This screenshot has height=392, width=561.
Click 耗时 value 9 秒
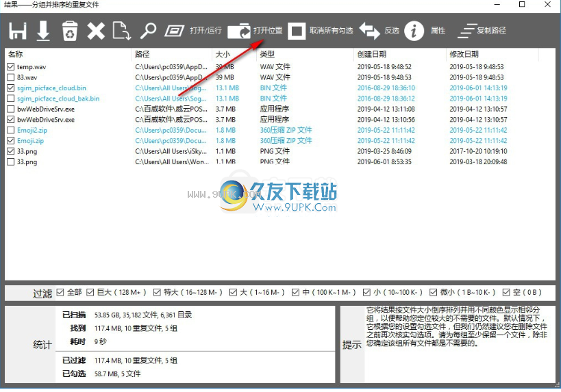[101, 341]
